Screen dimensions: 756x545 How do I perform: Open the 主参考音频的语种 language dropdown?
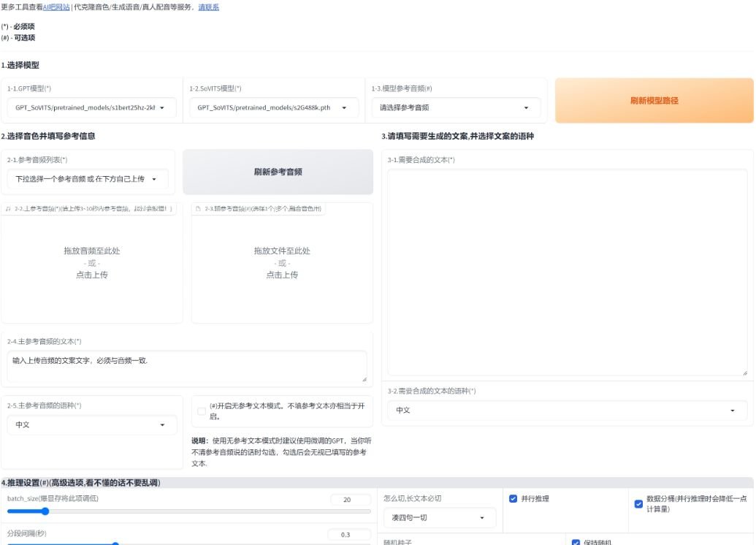91,424
